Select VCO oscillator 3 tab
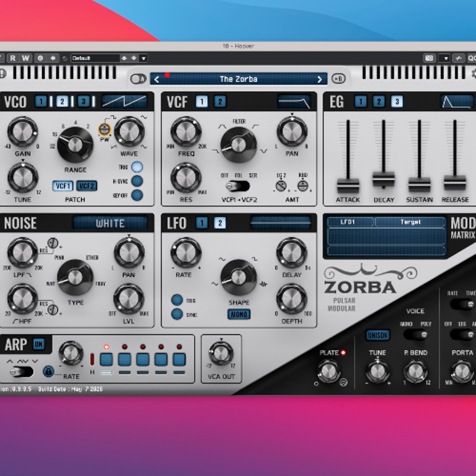Viewport: 476px width, 476px height. (83, 101)
